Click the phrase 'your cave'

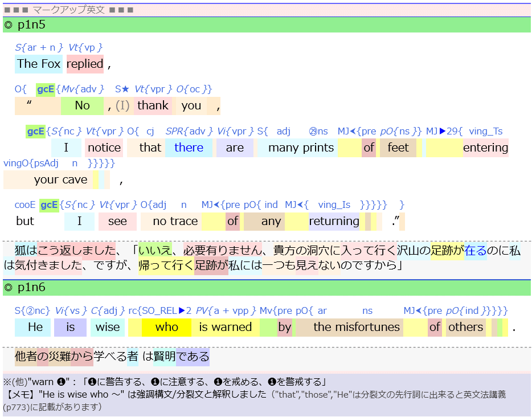pos(60,179)
